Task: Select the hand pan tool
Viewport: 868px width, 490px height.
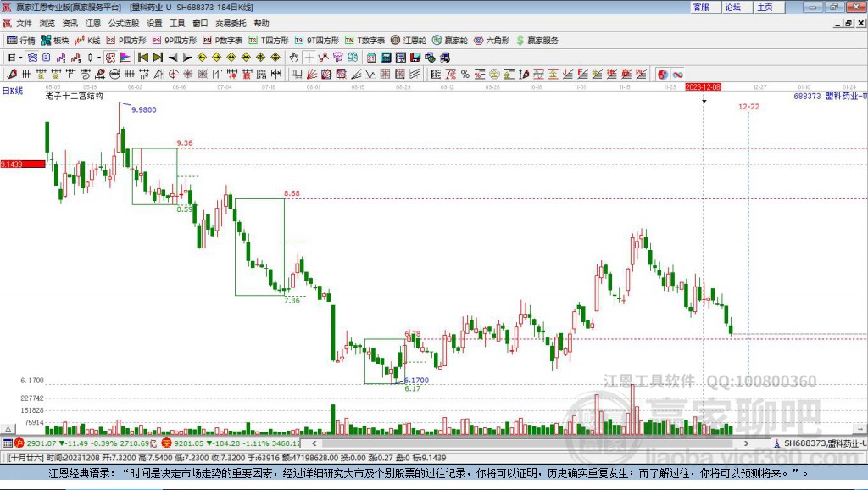Action: click(x=294, y=58)
